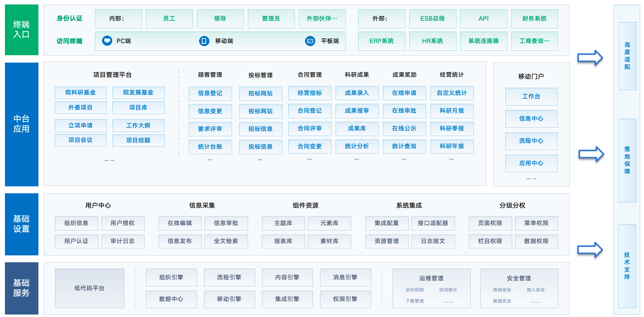Click 招标网站 under 投标管理
Viewport: 644px width, 317px height.
click(261, 94)
